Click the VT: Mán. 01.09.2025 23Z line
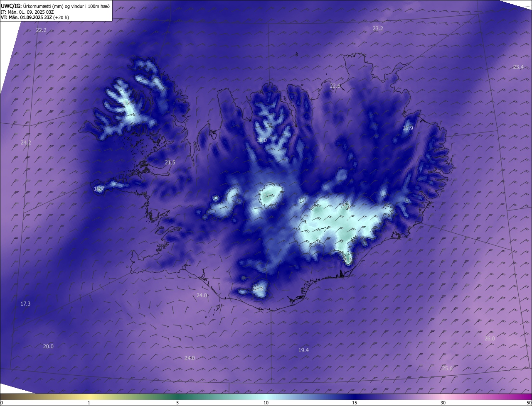Viewport: 532px width, 406px height. point(35,17)
